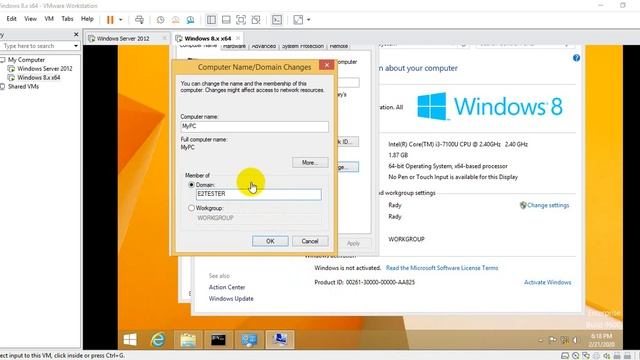
Task: Open the Tabs menu
Action: coord(67,19)
